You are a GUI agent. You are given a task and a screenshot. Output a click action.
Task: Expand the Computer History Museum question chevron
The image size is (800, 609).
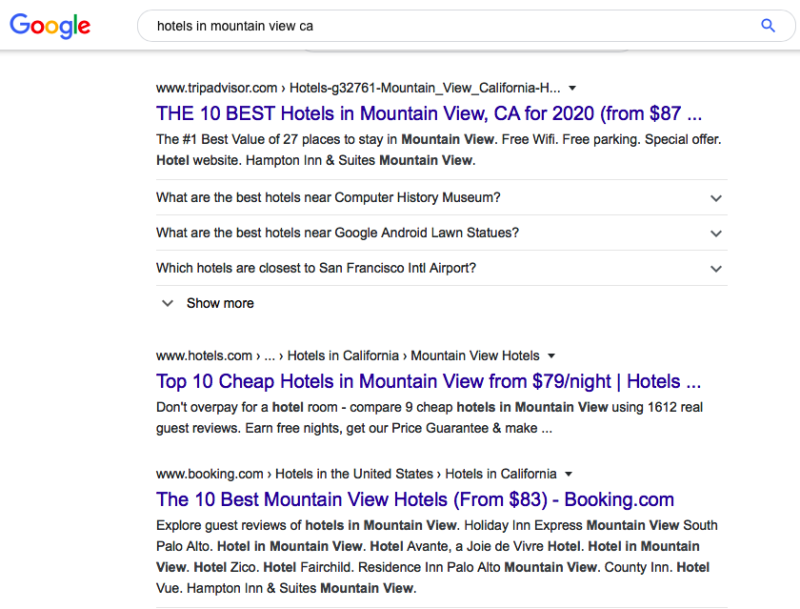[715, 198]
